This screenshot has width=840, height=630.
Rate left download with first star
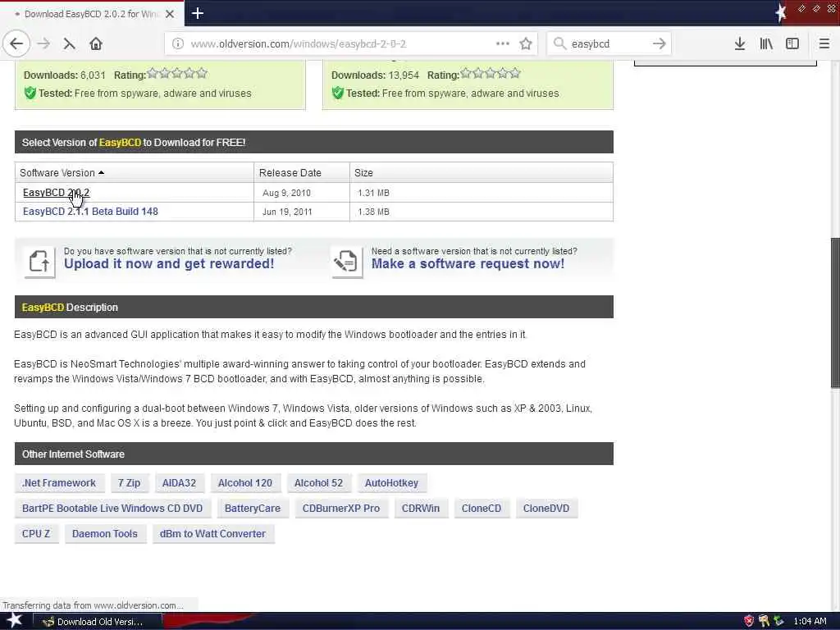click(153, 73)
